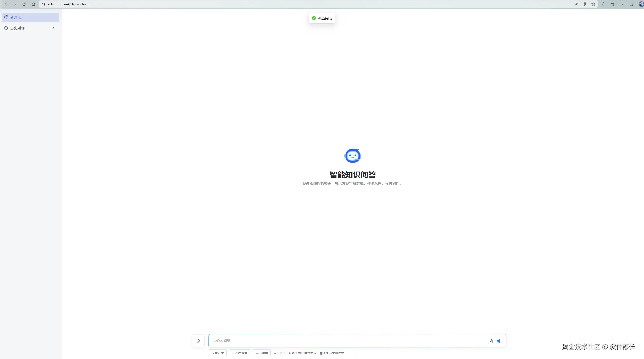Click the browser extensions puzzle icon

(603, 4)
